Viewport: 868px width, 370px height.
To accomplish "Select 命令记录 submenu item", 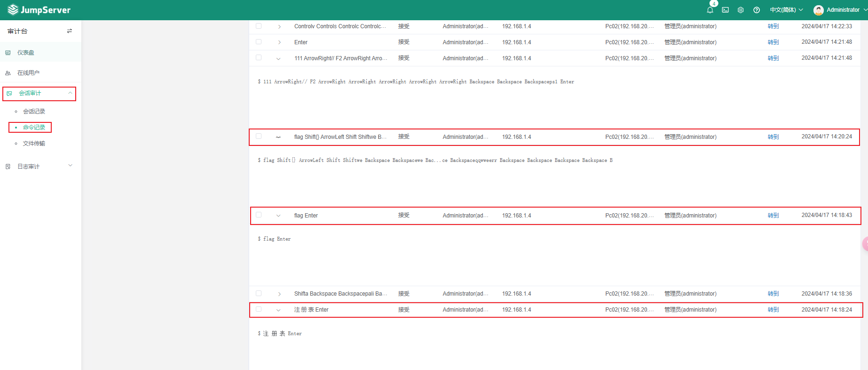I will (34, 128).
